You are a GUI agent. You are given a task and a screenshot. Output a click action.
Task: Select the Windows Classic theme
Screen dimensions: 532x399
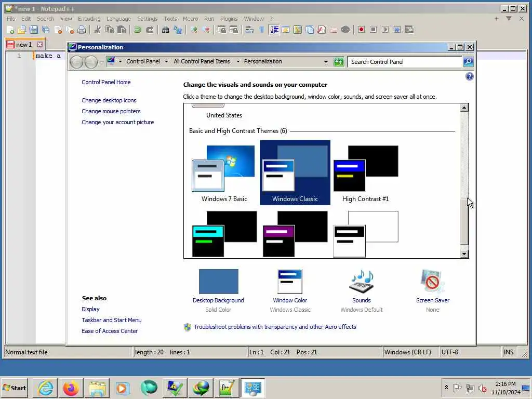(295, 172)
